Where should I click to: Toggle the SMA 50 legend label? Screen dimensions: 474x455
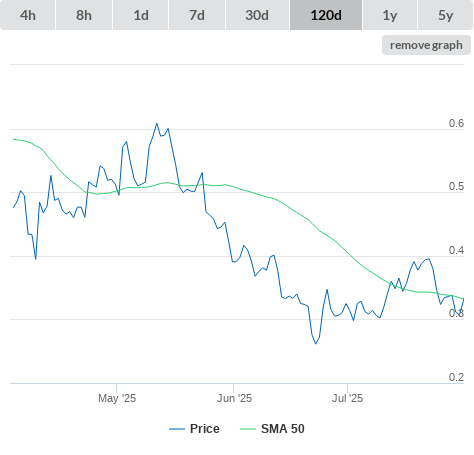[283, 429]
